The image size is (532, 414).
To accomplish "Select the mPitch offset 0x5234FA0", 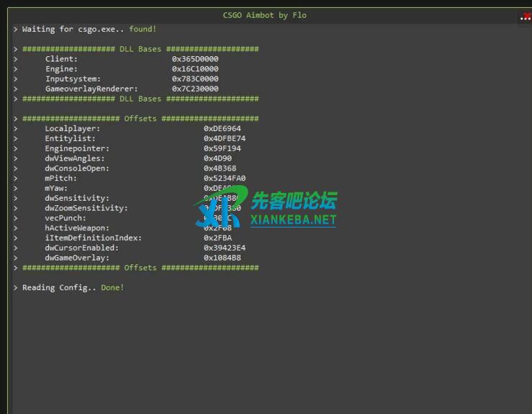I will tap(225, 179).
